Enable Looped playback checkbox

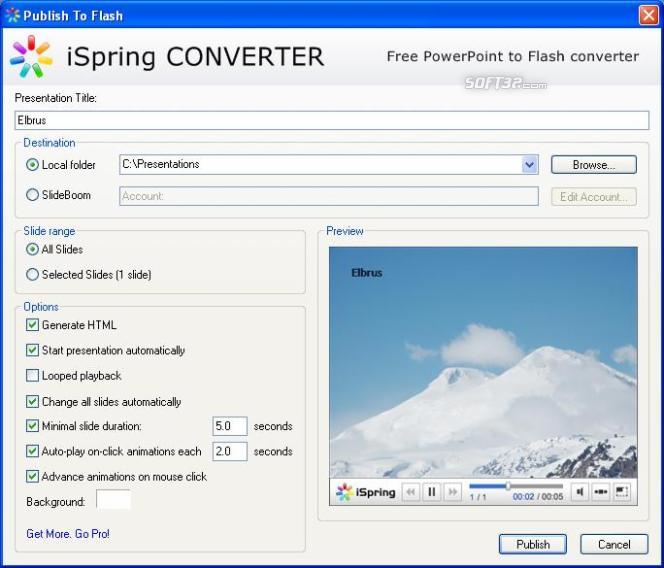tap(32, 376)
